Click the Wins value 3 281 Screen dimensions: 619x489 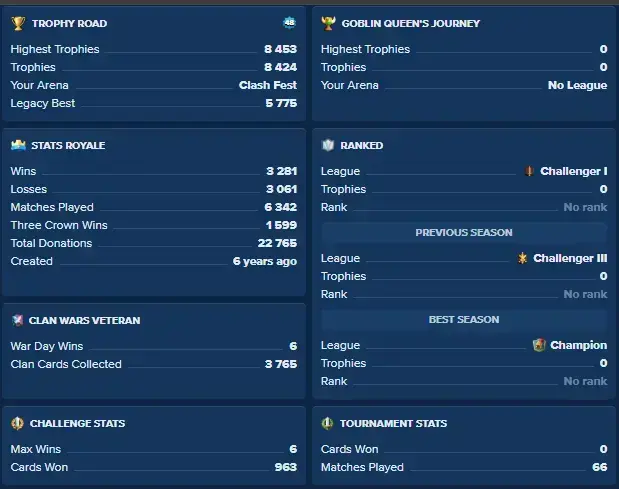281,171
